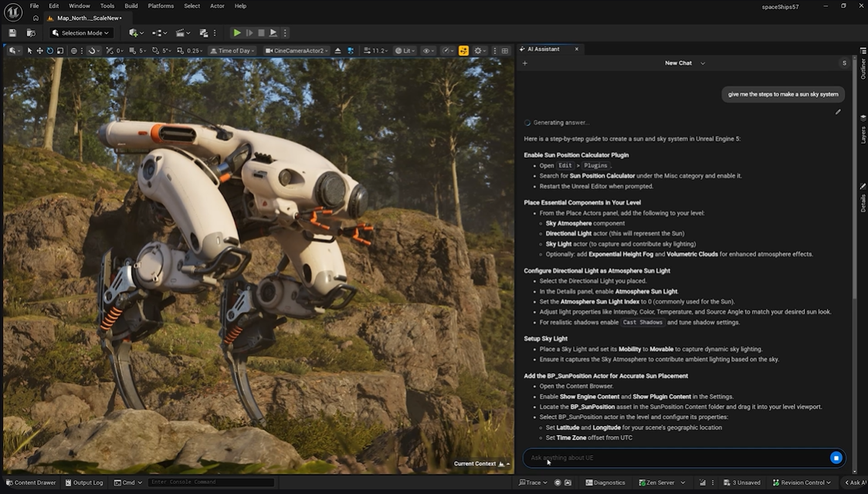Open the Outliner sidebar panel
The height and width of the screenshot is (494, 868).
coord(863,65)
